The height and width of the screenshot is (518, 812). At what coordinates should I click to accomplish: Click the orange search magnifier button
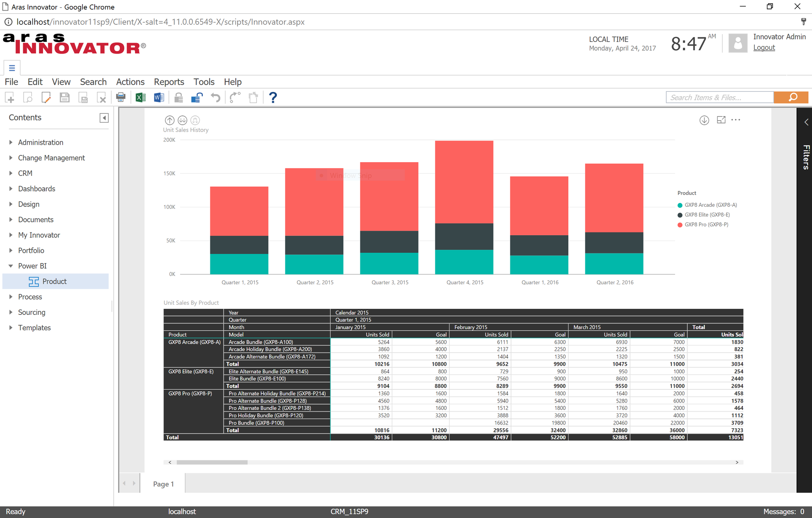tap(793, 98)
